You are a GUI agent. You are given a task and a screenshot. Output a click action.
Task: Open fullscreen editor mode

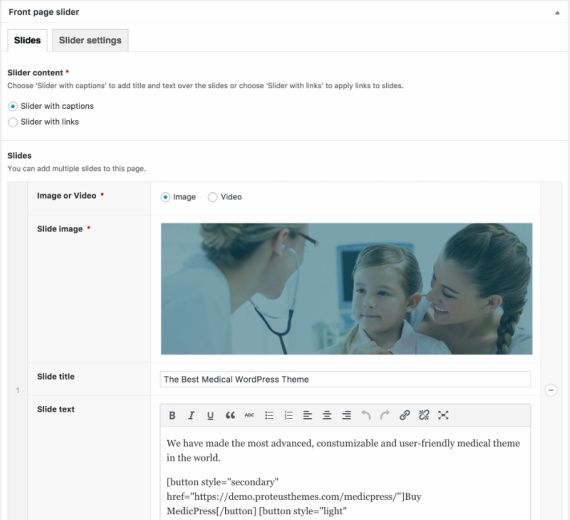pos(443,415)
